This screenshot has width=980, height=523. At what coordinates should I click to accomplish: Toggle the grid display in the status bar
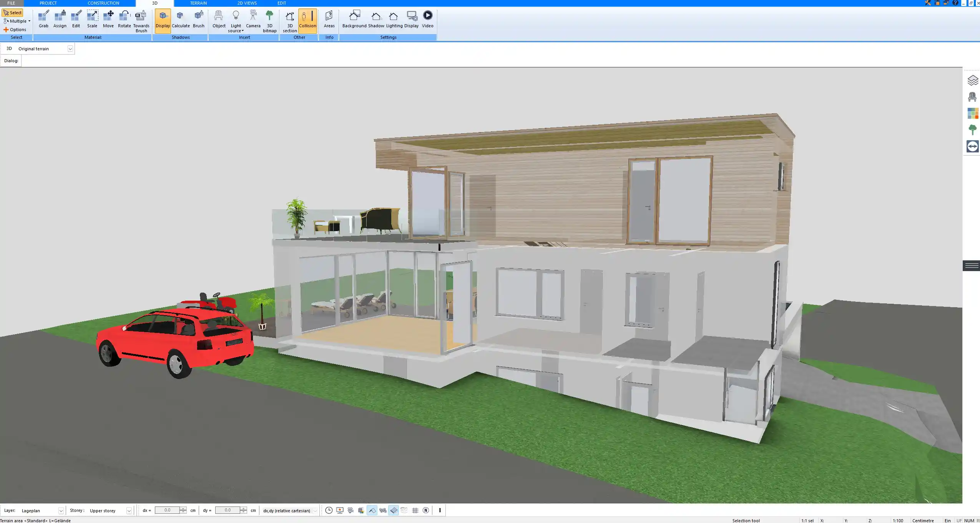[x=415, y=510]
